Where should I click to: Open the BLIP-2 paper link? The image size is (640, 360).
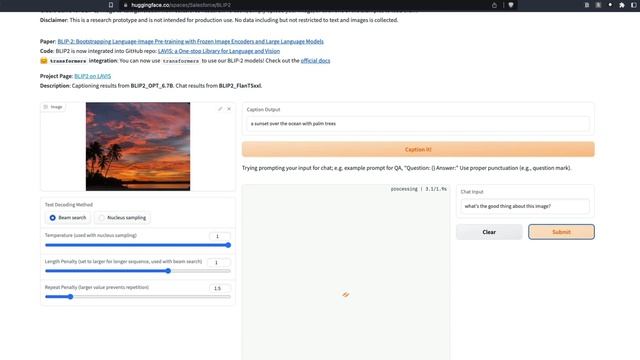[191, 41]
